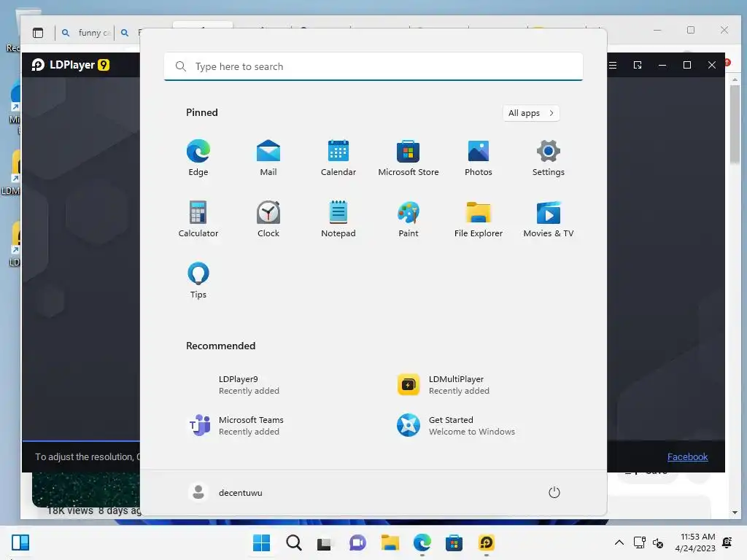Open the Paint app
Viewport: 747px width, 560px height.
[409, 219]
